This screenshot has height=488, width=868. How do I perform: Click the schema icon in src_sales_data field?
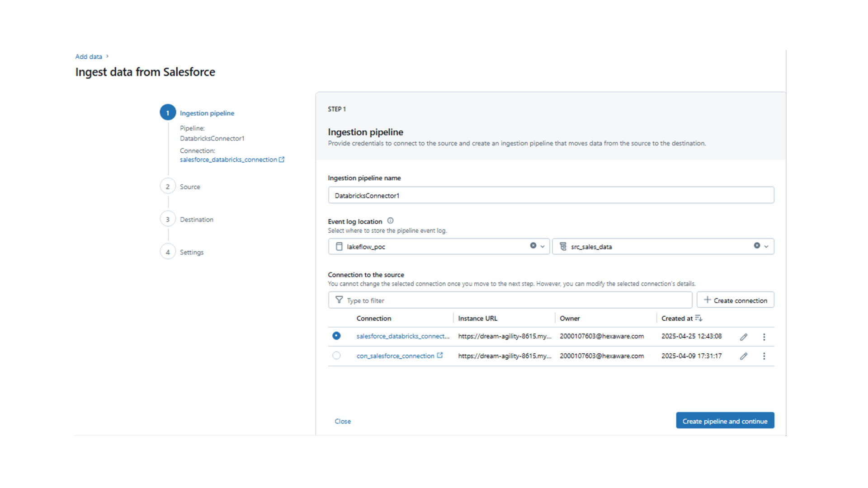point(563,246)
